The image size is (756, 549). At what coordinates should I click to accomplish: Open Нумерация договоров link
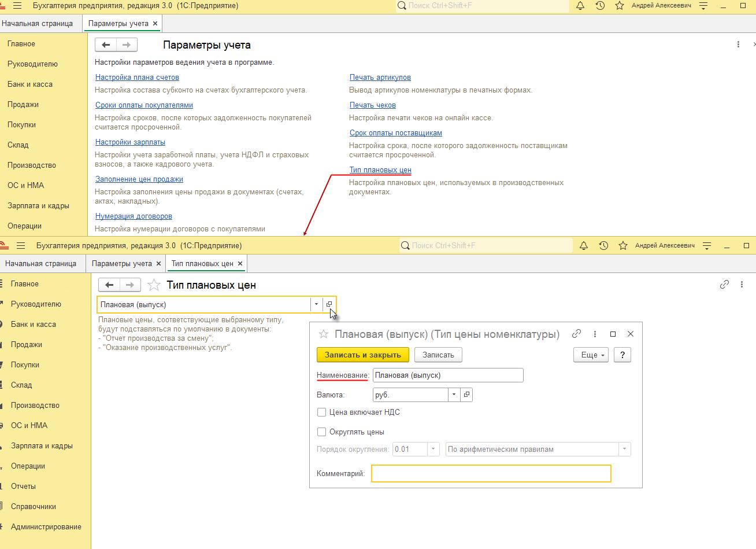pyautogui.click(x=134, y=216)
